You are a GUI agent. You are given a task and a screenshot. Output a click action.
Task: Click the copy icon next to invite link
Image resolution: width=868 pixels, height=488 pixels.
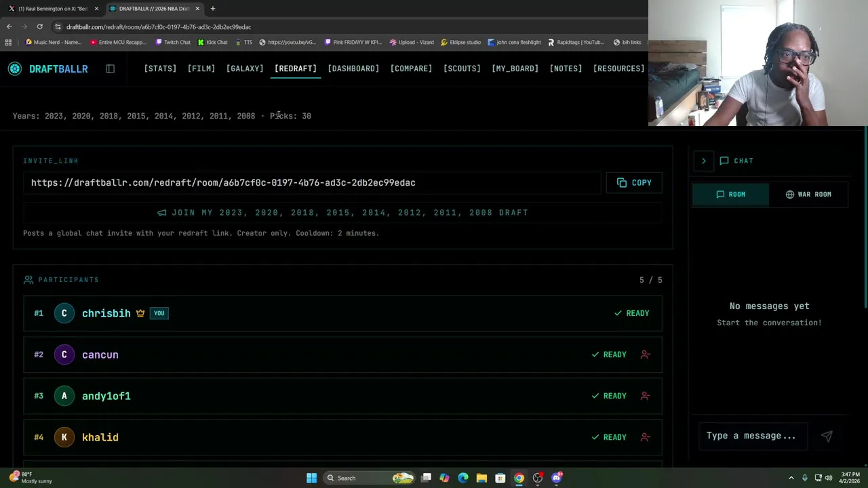click(622, 182)
